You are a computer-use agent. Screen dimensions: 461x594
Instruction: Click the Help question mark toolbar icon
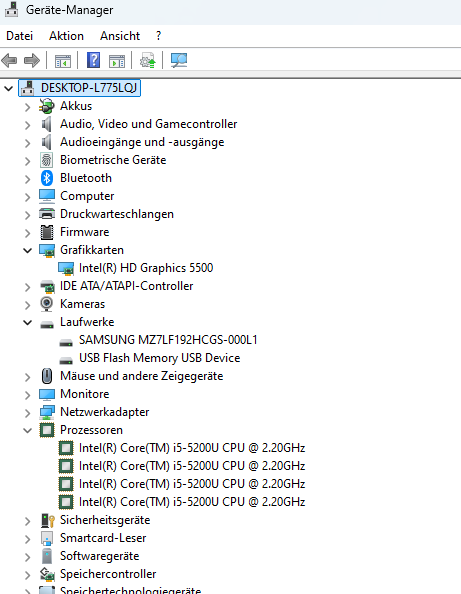pyautogui.click(x=94, y=60)
